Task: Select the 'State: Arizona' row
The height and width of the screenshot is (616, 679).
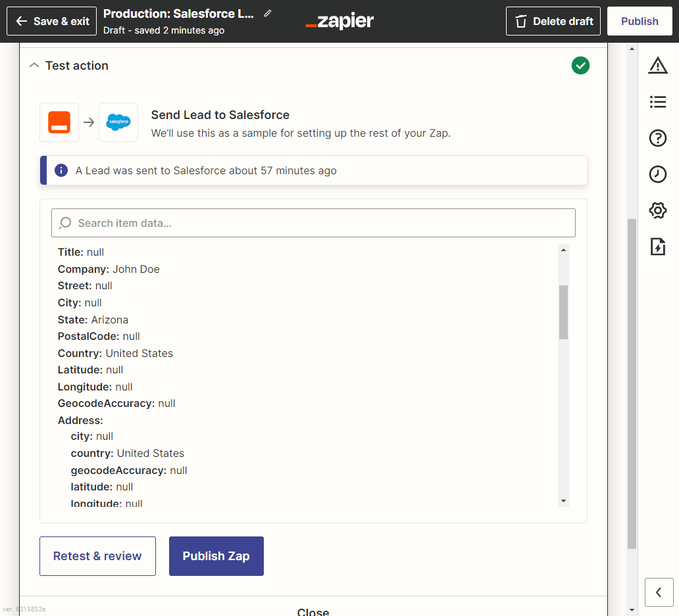Action: click(93, 320)
